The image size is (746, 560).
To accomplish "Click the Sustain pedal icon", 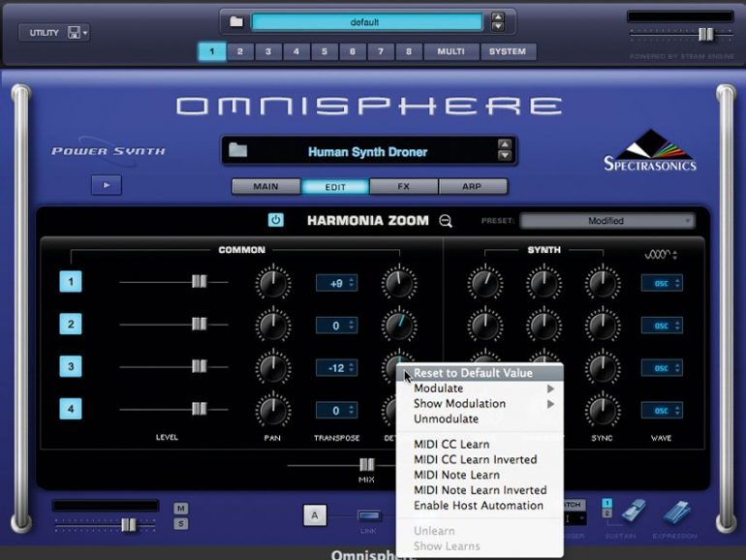I will pos(632,512).
